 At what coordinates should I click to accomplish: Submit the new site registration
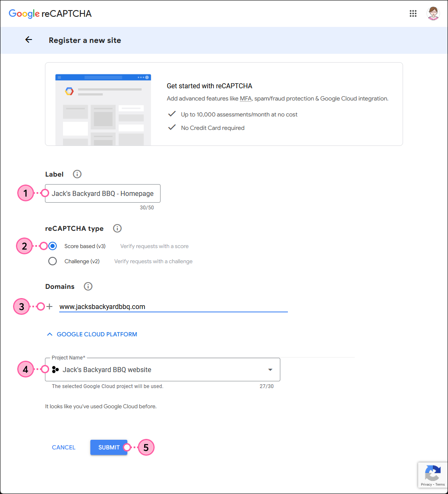pos(109,447)
